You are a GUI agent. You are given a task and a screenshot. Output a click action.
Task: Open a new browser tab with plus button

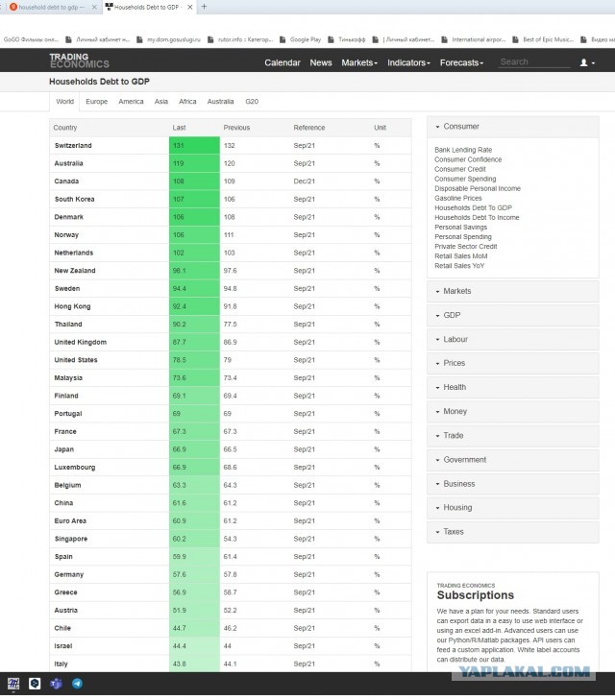click(x=204, y=7)
